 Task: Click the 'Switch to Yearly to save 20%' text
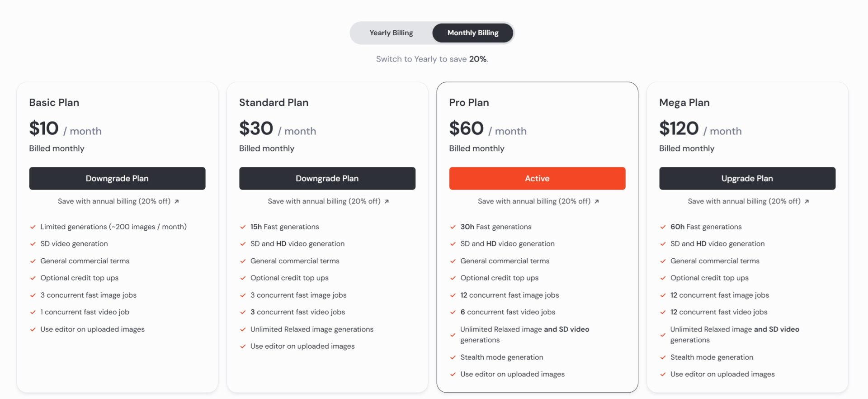[432, 59]
